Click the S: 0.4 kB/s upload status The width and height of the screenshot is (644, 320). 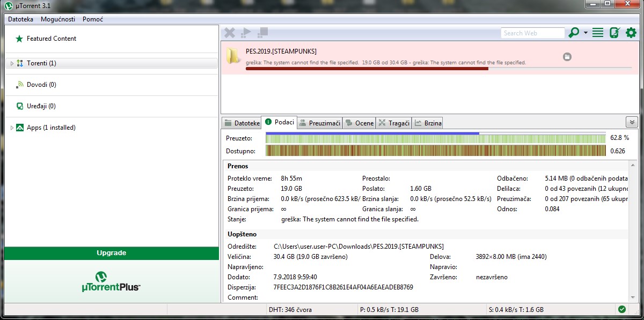516,310
